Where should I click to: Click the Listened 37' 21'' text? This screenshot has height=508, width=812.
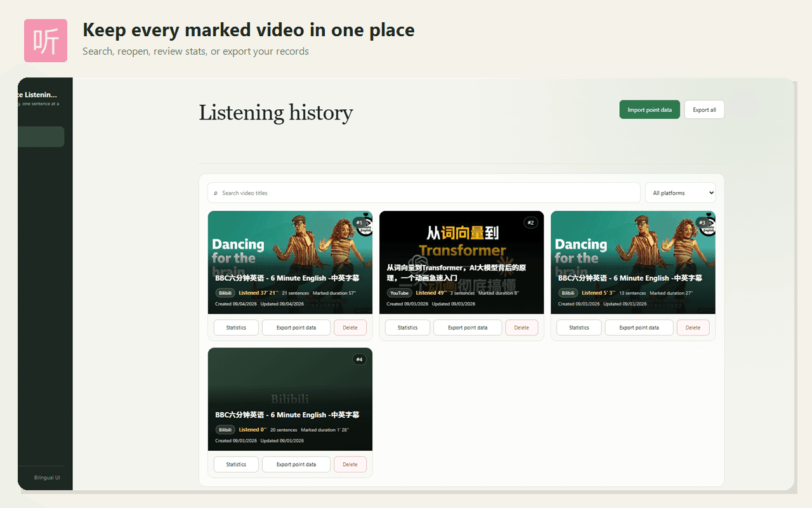point(258,293)
